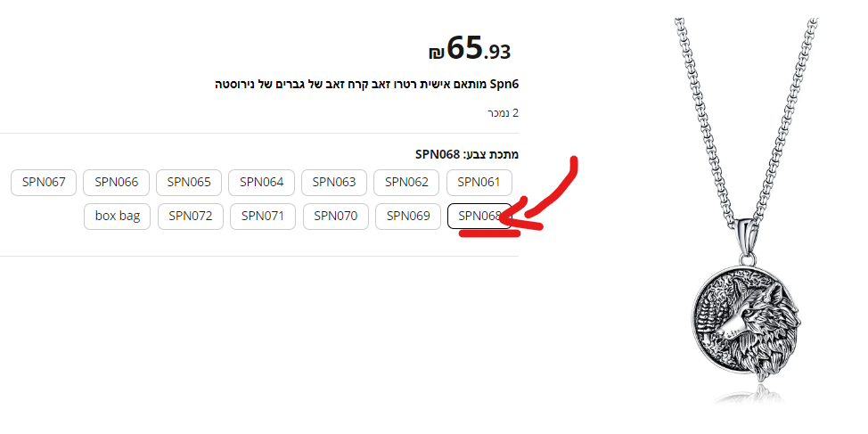Click the 65.93 price
The image size is (868, 434).
tap(479, 49)
